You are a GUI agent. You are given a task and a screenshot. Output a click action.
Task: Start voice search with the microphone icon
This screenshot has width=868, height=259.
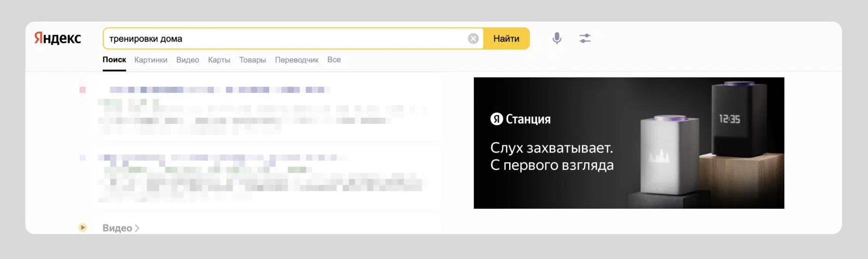(557, 38)
